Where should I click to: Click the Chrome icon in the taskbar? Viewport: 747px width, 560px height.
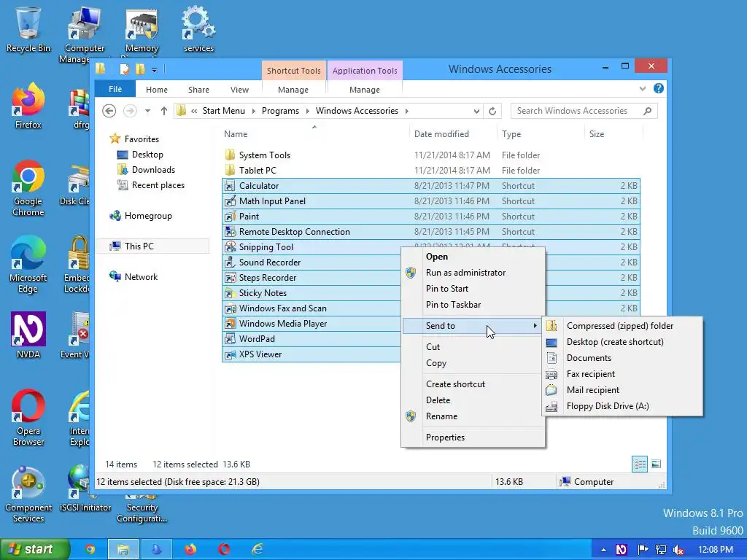[x=90, y=550]
